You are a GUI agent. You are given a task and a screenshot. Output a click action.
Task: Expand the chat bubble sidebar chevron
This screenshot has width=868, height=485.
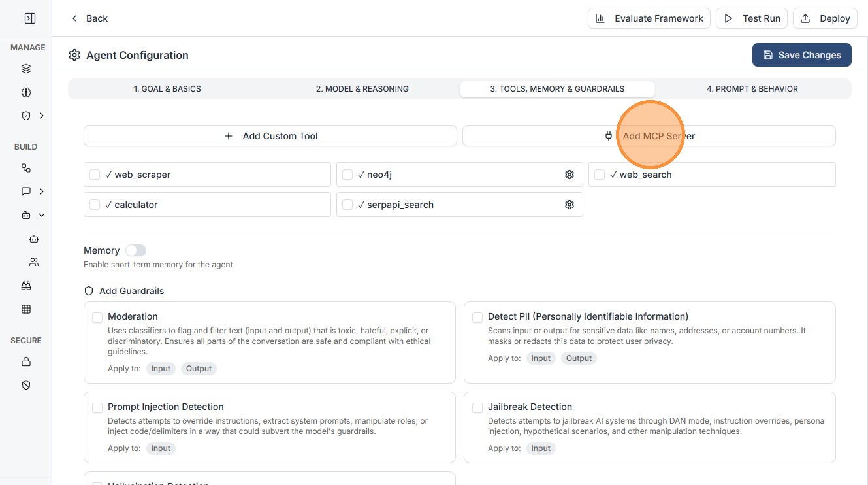[x=42, y=192]
